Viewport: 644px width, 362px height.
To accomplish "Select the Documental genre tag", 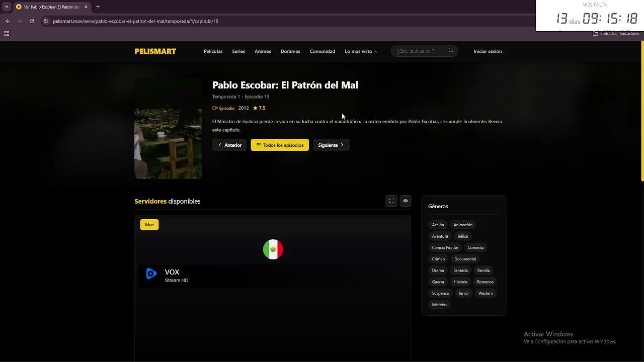I will click(465, 259).
